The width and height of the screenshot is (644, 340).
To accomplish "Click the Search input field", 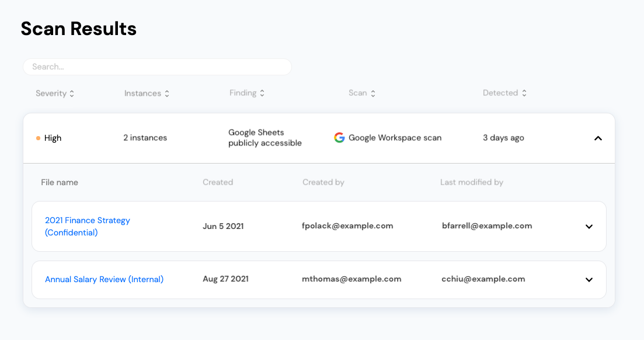I will [157, 67].
